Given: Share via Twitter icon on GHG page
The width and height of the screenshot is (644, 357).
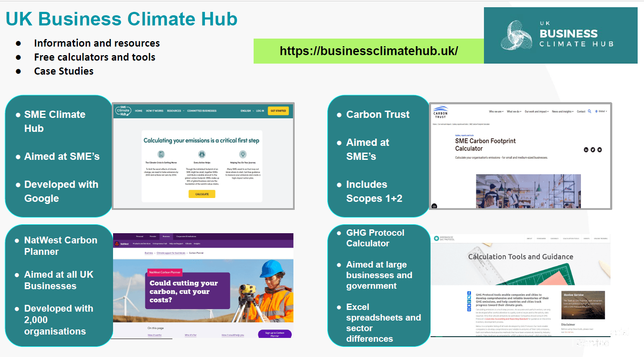Looking at the screenshot, I should point(469,297).
